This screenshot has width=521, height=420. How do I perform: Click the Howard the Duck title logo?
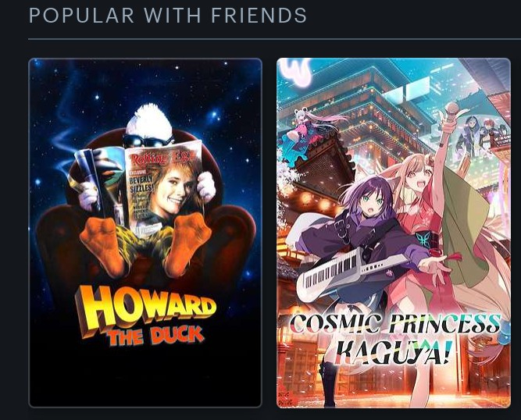click(x=145, y=315)
